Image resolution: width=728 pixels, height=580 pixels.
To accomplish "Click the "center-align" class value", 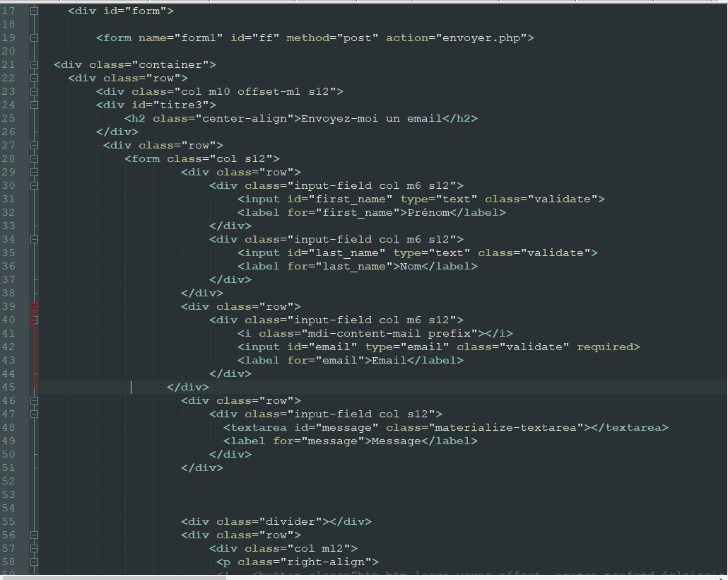I will [245, 119].
